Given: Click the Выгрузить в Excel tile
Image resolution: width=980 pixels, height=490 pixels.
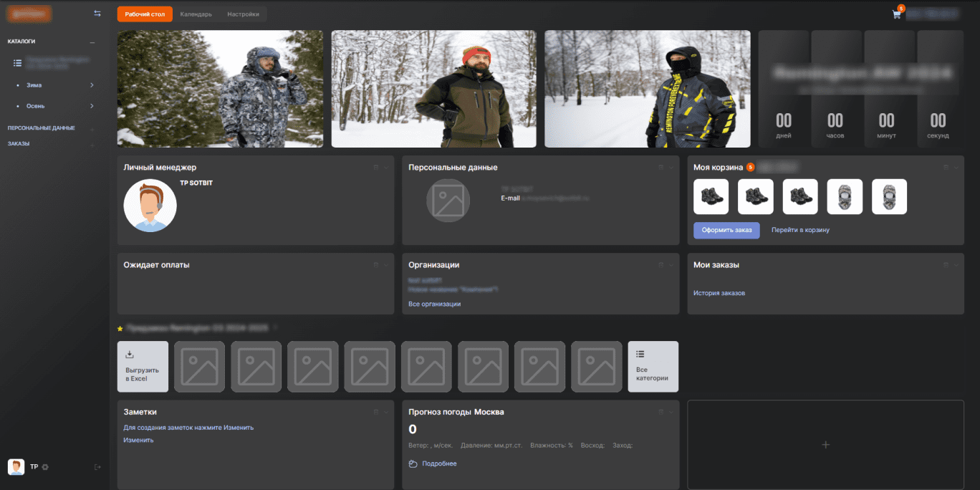Looking at the screenshot, I should [x=143, y=366].
